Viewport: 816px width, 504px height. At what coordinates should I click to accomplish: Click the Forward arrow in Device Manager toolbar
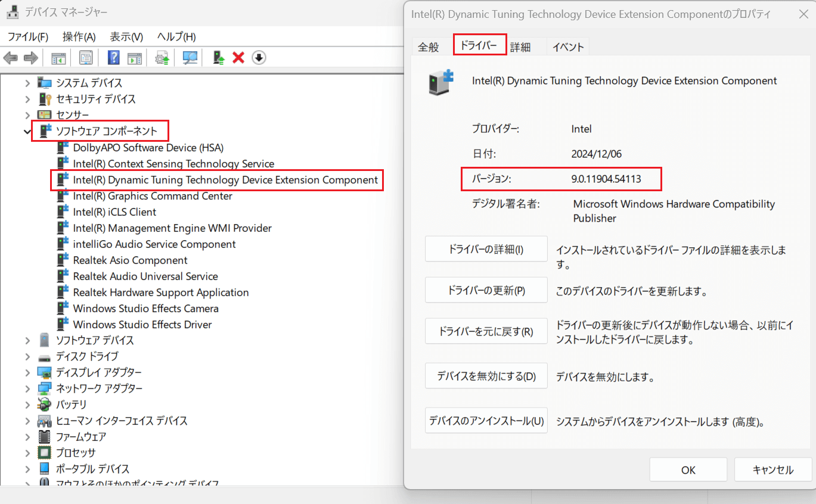point(30,58)
